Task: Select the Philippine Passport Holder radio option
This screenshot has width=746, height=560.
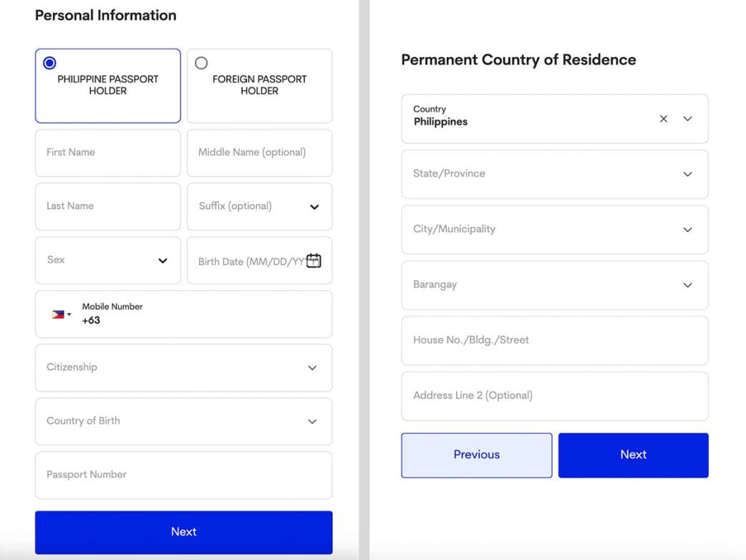Action: point(49,63)
